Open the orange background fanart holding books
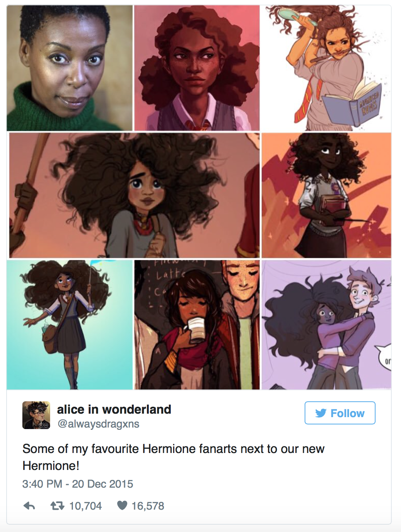 (x=326, y=195)
